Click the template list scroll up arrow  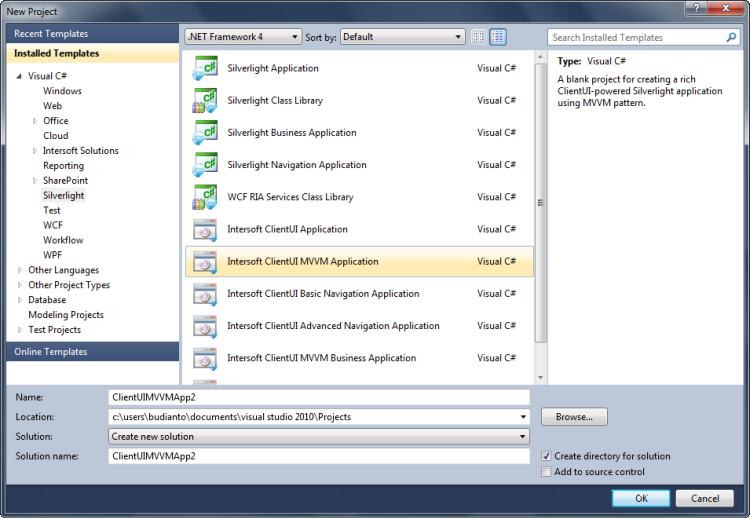(x=540, y=57)
